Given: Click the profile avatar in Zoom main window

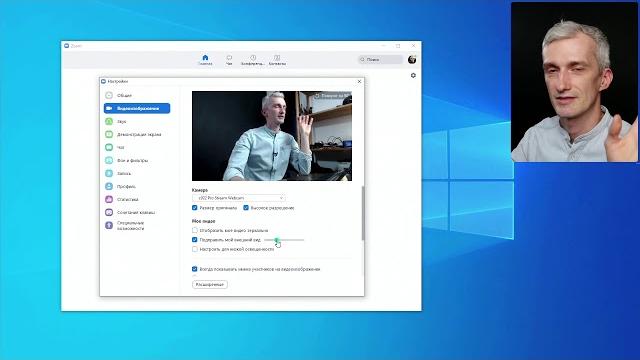Looking at the screenshot, I should (x=412, y=60).
